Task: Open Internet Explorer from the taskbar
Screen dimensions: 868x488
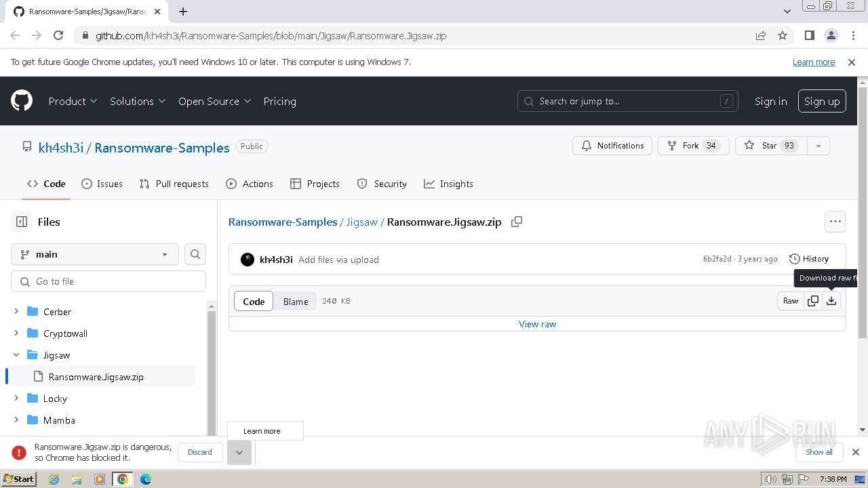Action: coord(54,479)
